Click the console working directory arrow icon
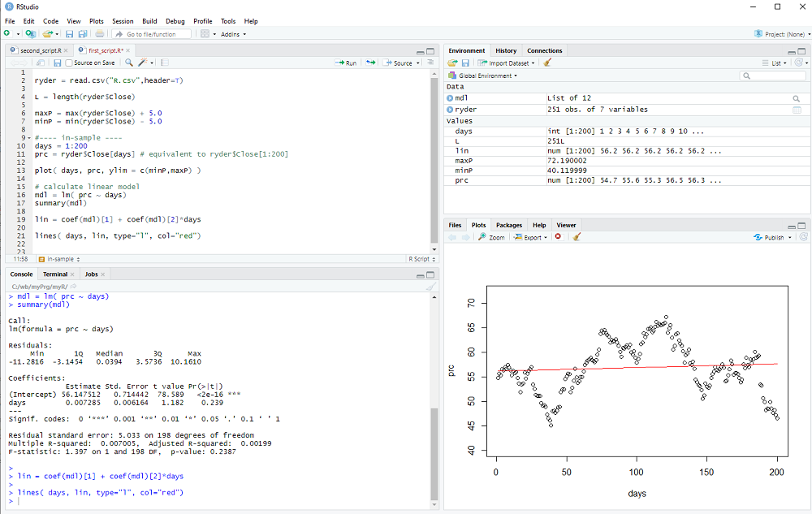This screenshot has height=514, width=812. 74,287
